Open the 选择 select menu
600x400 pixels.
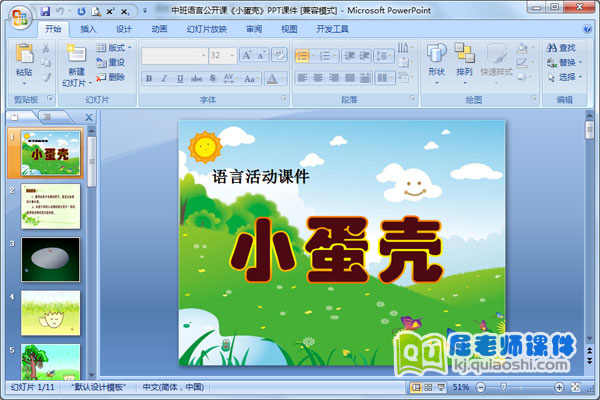point(564,77)
